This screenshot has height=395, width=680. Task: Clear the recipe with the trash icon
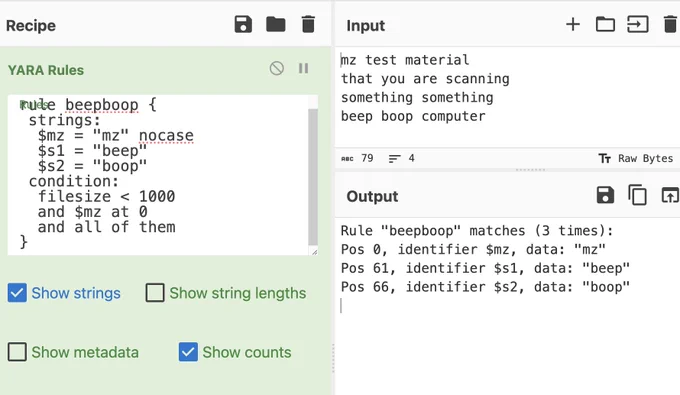coord(308,25)
